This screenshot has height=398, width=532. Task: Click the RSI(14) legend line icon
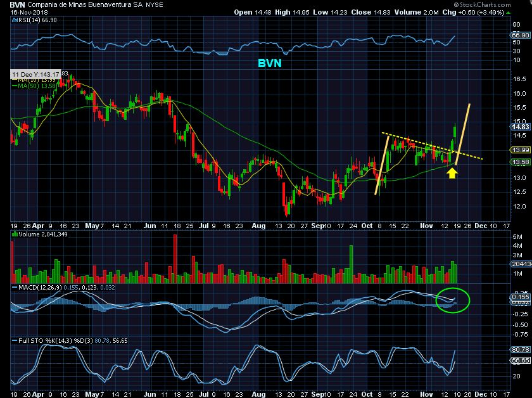pyautogui.click(x=14, y=20)
